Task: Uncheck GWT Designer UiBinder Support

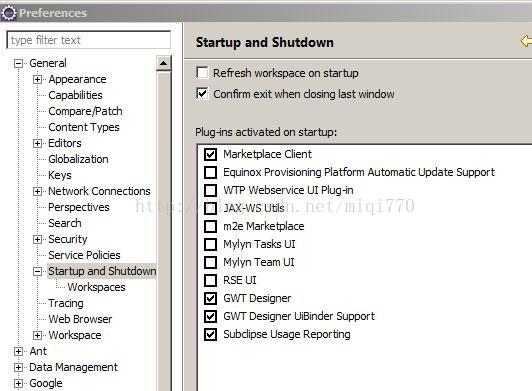Action: [x=210, y=316]
